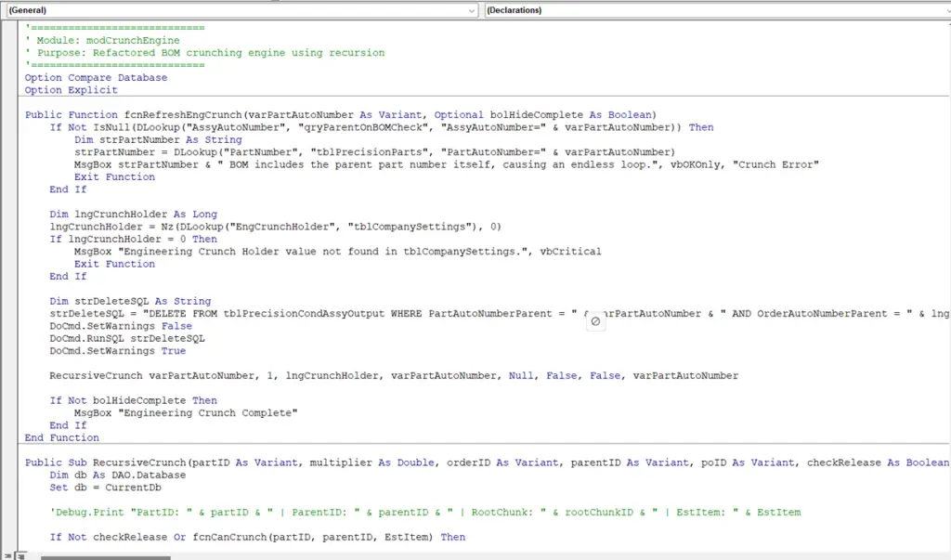
Task: Click the MsgBox "Engineering Crunch Complete" line
Action: coord(186,412)
